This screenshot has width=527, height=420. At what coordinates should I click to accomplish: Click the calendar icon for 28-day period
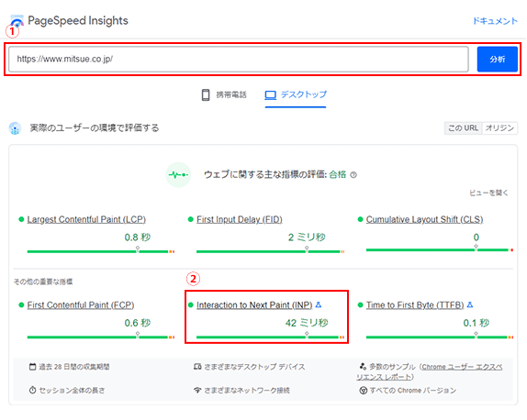[32, 367]
